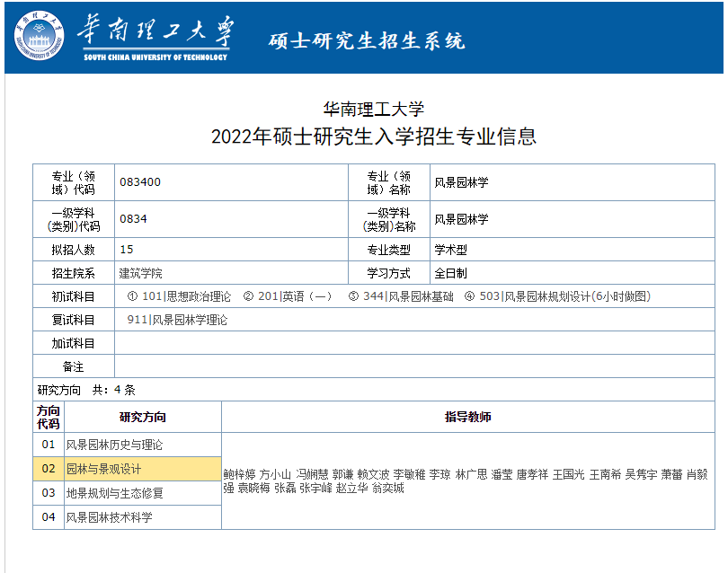This screenshot has height=573, width=728.
Task: Select the program type value 学术型
Action: 451,250
